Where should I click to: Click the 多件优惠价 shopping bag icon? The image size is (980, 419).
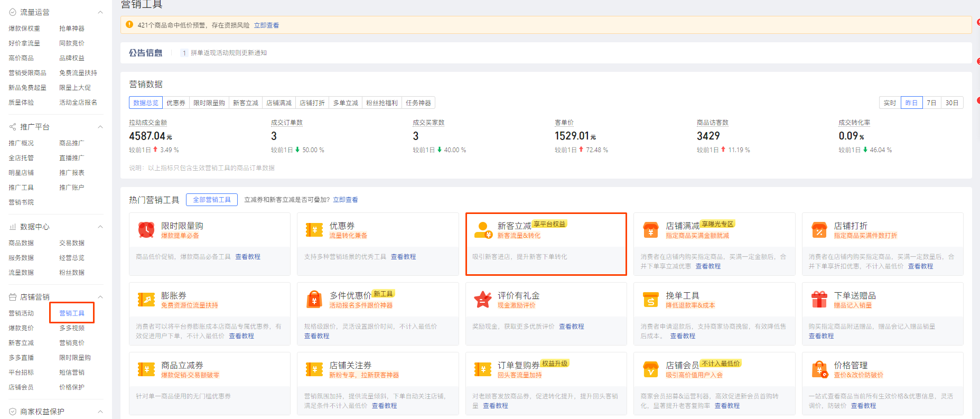pos(314,300)
